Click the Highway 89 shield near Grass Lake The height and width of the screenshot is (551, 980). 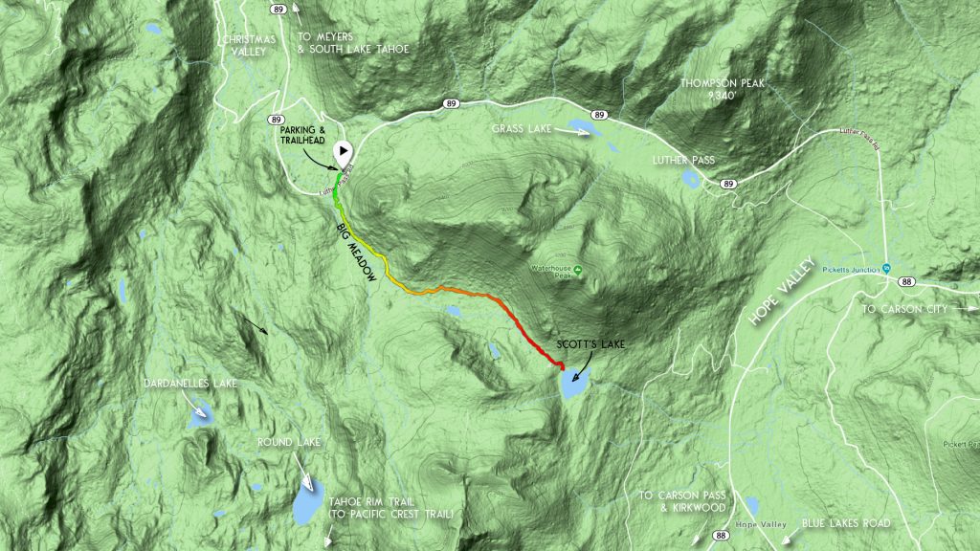click(x=599, y=115)
